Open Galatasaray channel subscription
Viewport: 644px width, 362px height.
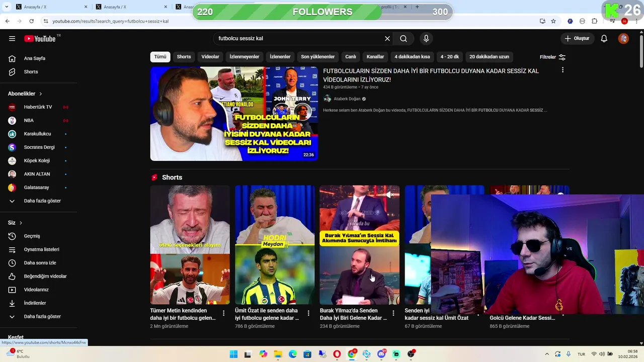tap(36, 188)
